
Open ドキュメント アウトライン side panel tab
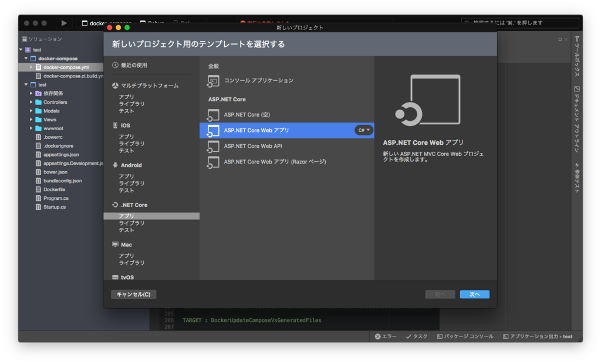coord(577,120)
